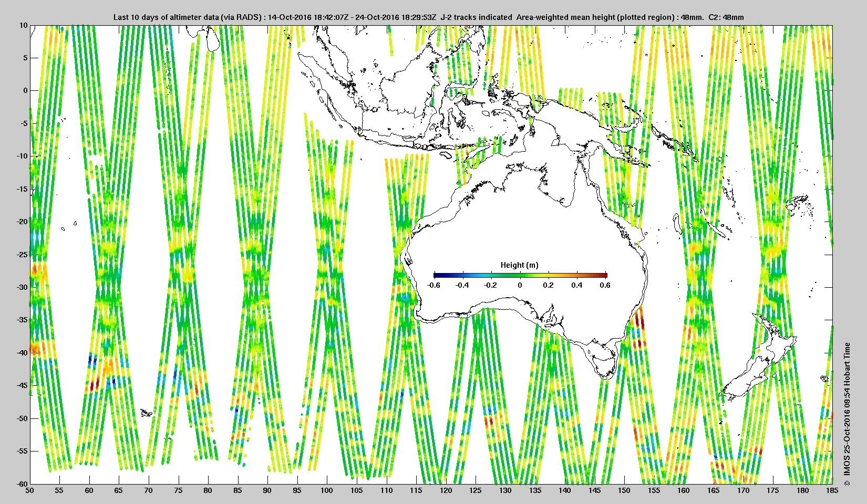Viewport: 867px width, 504px height.
Task: Click longitude axis label '115'
Action: (x=416, y=490)
